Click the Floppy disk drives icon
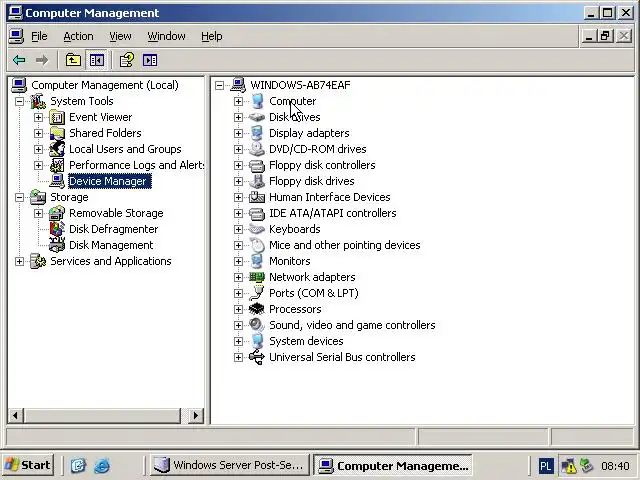This screenshot has width=640, height=480. click(x=257, y=181)
